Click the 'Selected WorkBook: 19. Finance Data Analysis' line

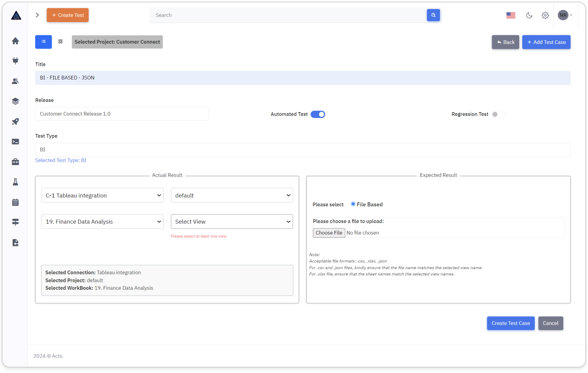[x=99, y=288]
